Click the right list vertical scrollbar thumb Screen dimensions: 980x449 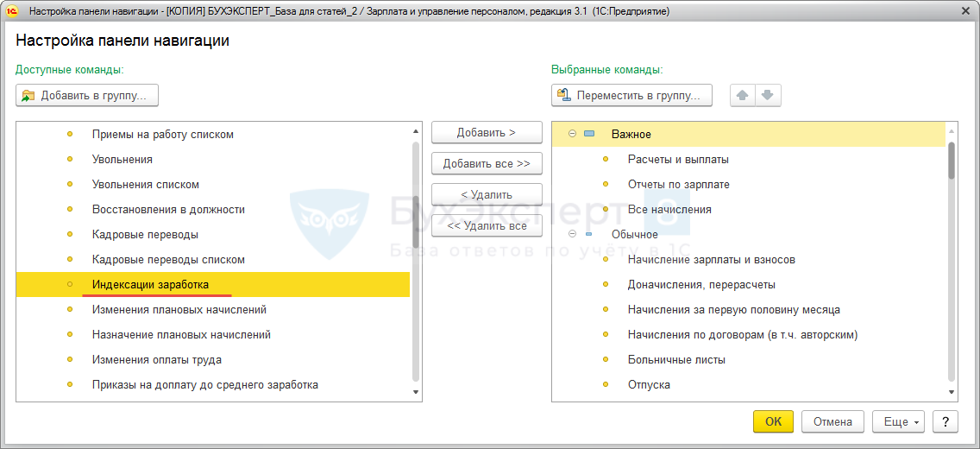[952, 160]
